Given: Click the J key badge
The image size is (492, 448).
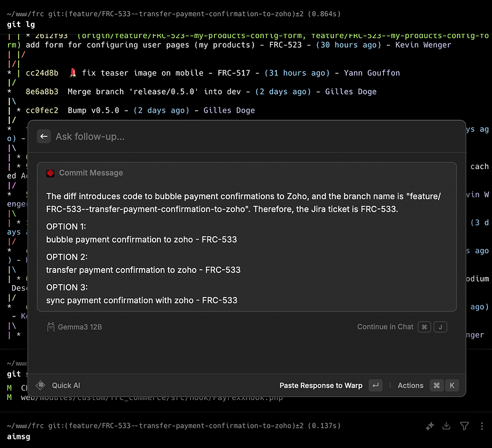Looking at the screenshot, I should point(440,327).
